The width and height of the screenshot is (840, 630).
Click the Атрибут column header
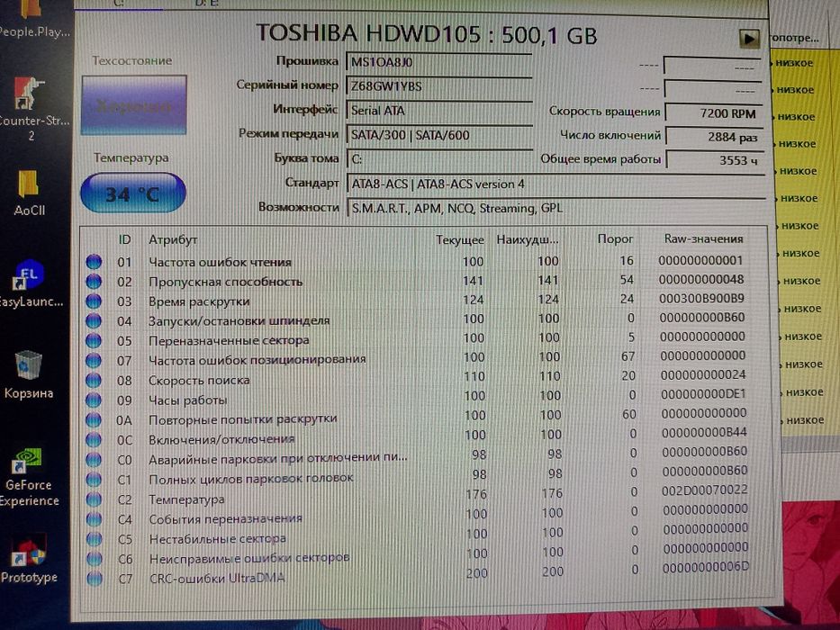tap(173, 239)
